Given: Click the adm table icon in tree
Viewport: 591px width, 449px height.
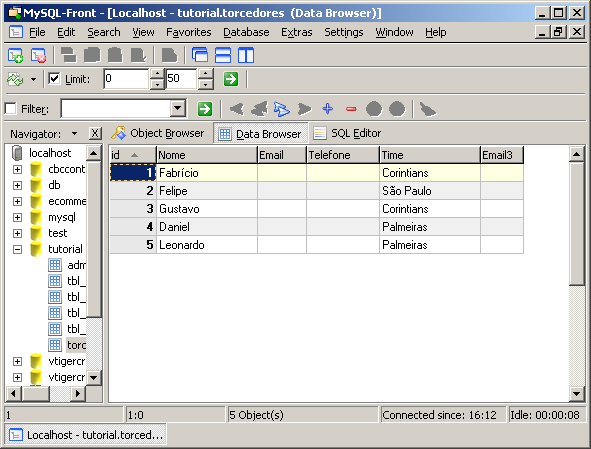Looking at the screenshot, I should pos(55,265).
